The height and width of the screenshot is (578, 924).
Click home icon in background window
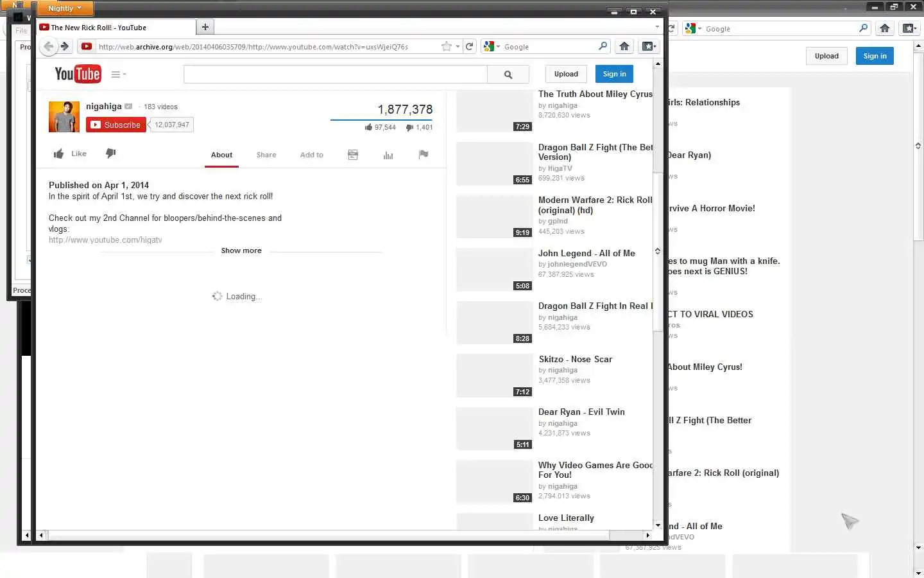(x=885, y=28)
